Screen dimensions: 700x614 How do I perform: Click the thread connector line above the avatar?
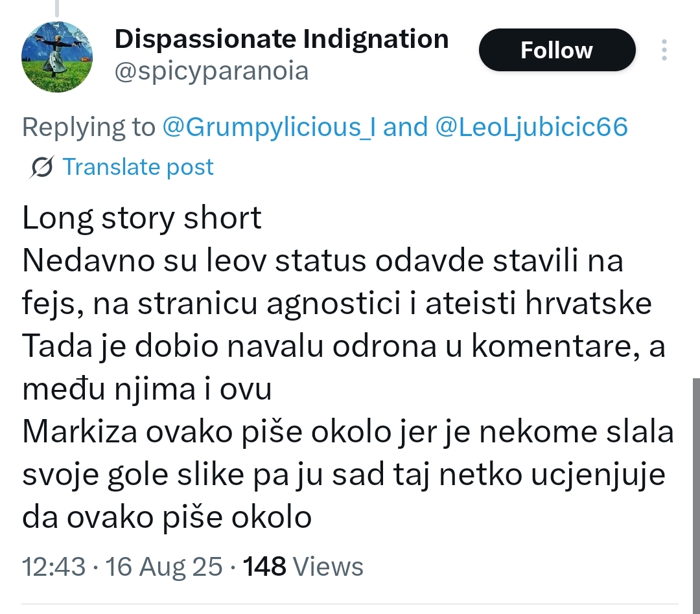pyautogui.click(x=57, y=8)
